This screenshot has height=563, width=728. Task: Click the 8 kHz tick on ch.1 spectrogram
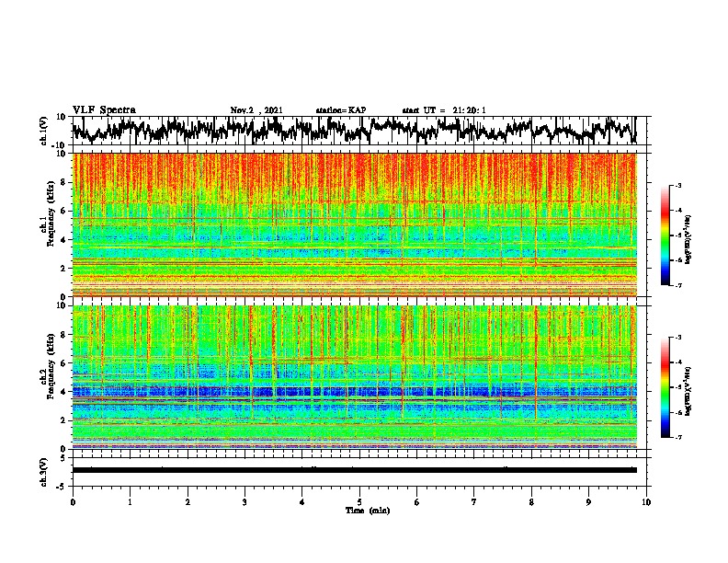(63, 182)
